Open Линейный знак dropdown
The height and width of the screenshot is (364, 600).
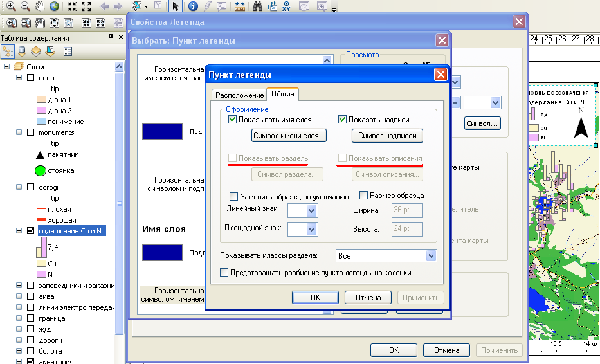311,210
